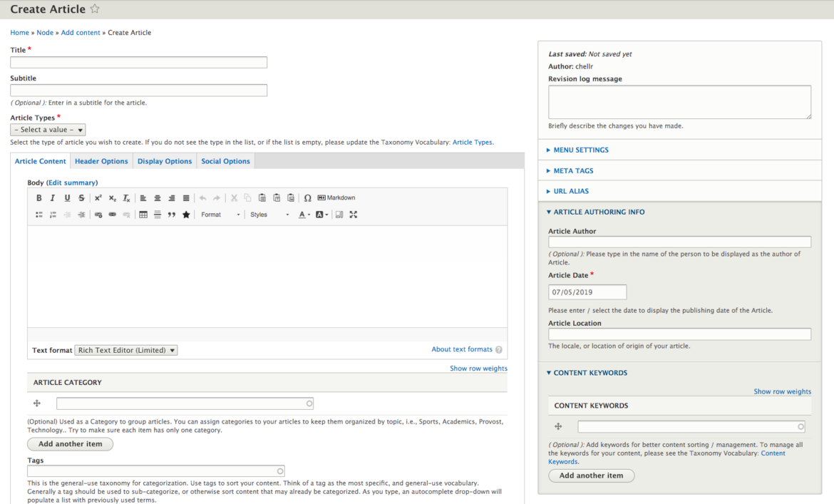Viewport: 834px width, 504px height.
Task: Add the article to favorites with the star icon
Action: 93,9
